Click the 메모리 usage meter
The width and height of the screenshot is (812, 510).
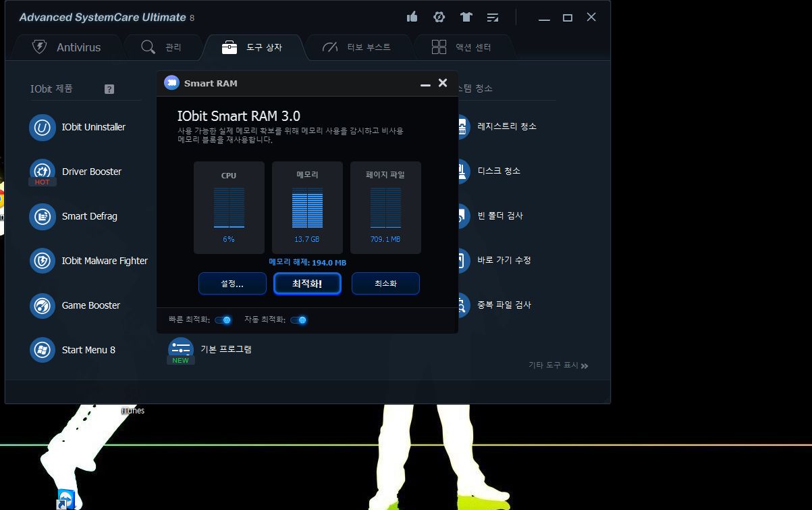(x=307, y=207)
